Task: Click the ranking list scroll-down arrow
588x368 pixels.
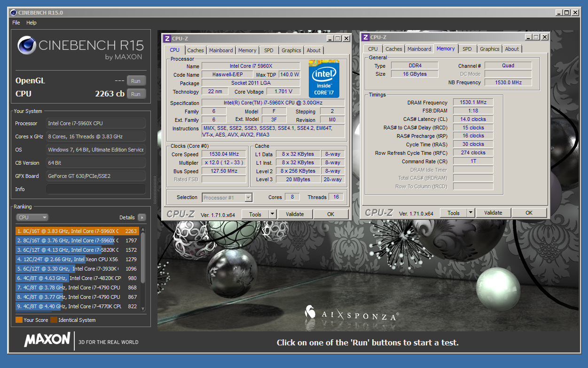Action: (143, 307)
